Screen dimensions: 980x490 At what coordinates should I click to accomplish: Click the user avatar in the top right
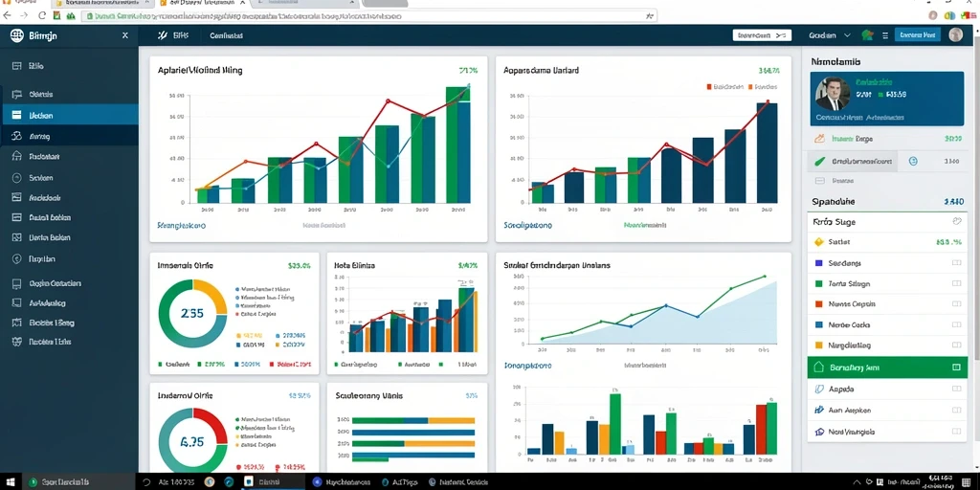[x=956, y=35]
